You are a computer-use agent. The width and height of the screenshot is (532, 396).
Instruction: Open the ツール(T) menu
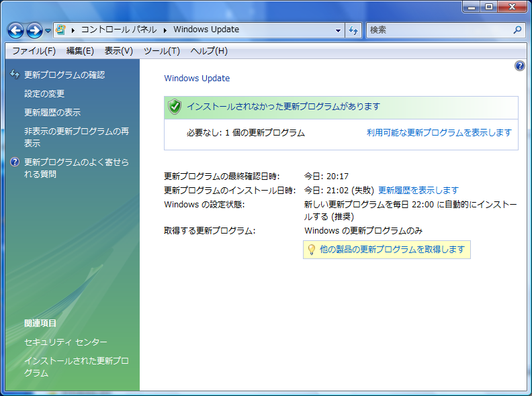coord(162,51)
